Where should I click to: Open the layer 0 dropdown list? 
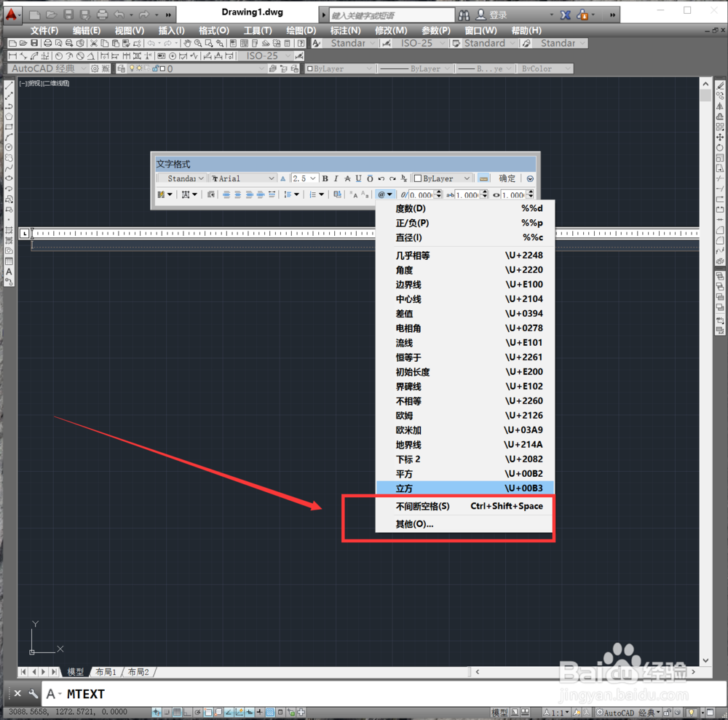[x=197, y=68]
